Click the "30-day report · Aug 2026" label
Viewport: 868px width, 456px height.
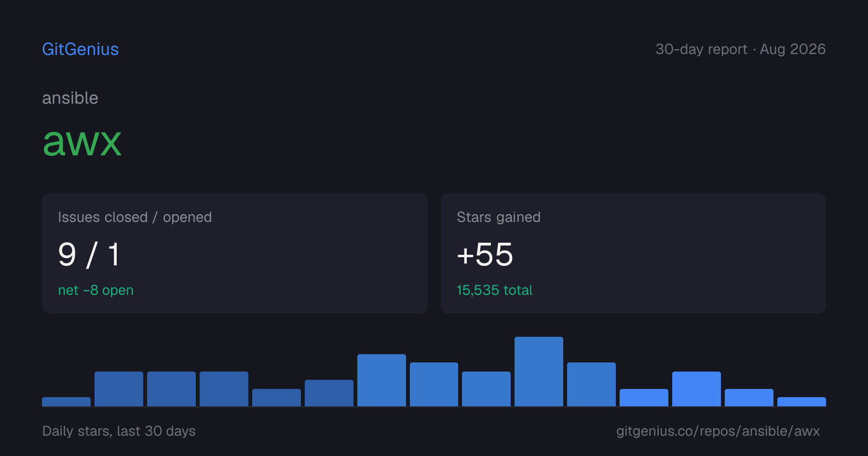[x=740, y=49]
